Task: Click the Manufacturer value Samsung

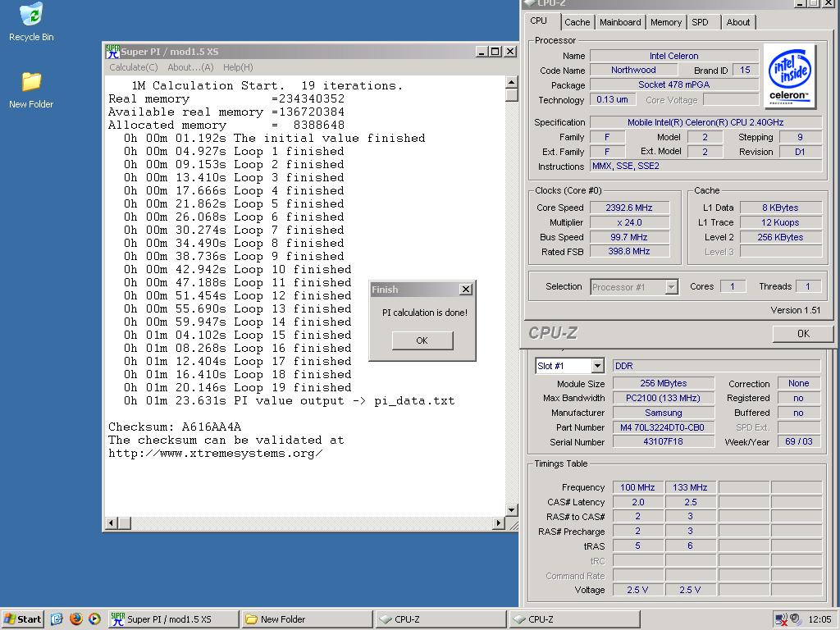Action: 663,413
